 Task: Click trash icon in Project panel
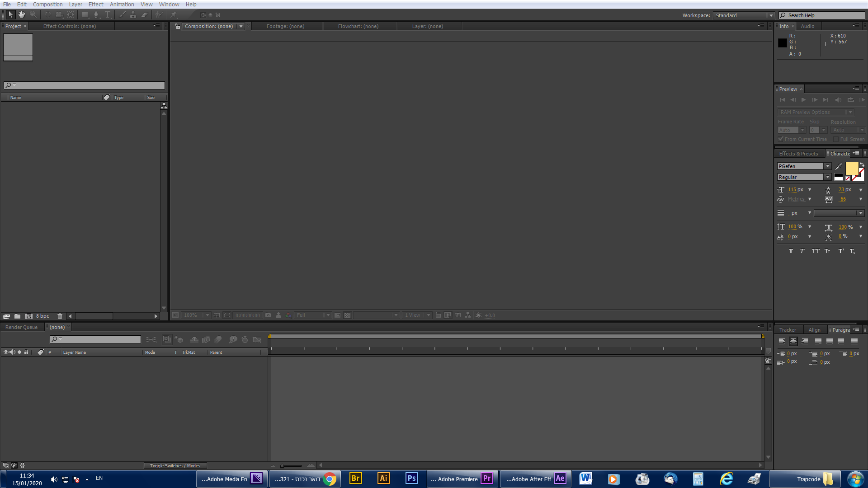click(60, 316)
